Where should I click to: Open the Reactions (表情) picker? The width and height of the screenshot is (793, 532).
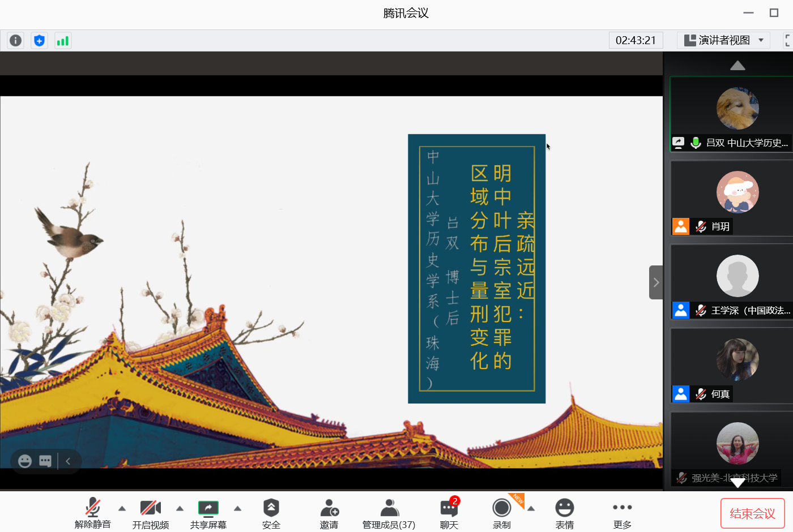point(564,513)
